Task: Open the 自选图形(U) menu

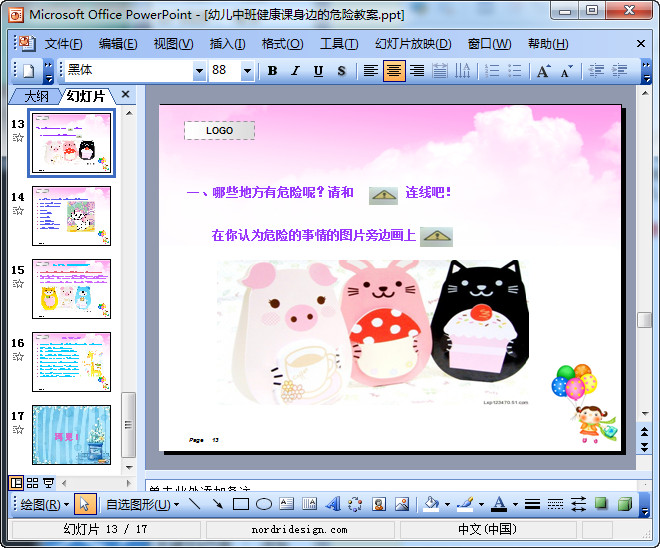Action: click(x=142, y=504)
